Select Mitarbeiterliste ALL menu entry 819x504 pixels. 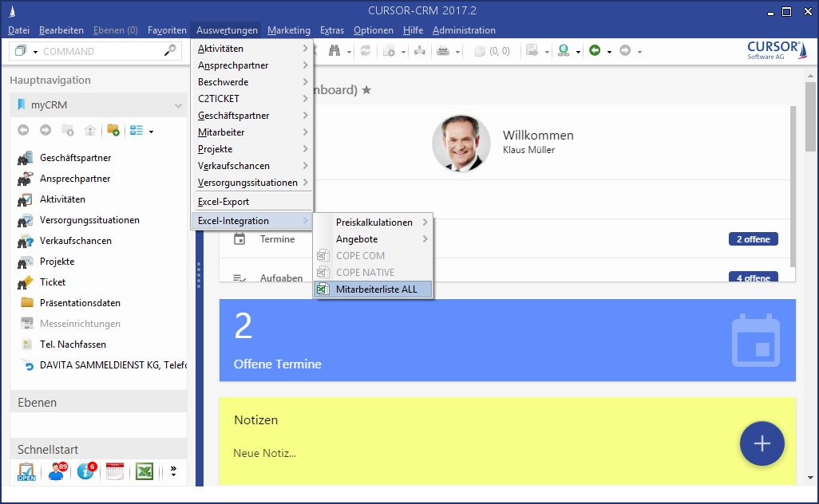tap(376, 289)
